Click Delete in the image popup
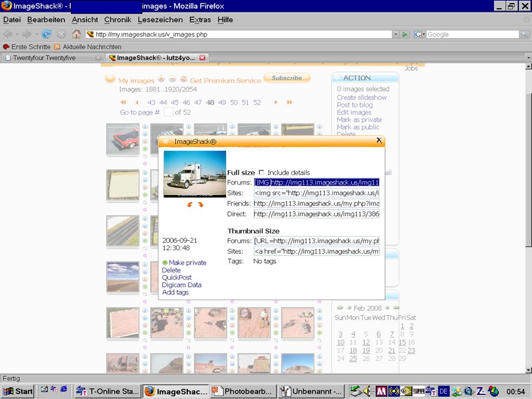Viewport: 532px width, 399px height. [x=171, y=270]
